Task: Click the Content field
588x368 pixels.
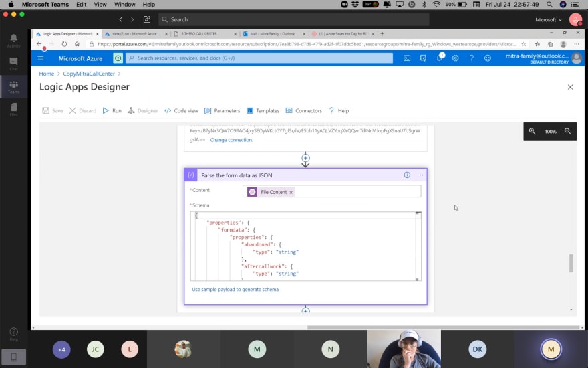Action: [331, 191]
